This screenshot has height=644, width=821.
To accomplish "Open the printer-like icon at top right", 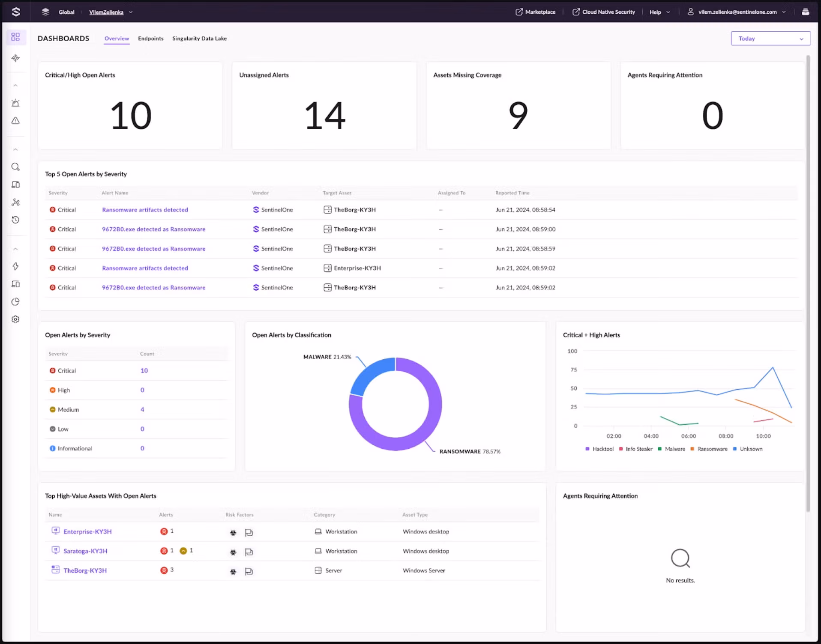I will click(x=805, y=12).
